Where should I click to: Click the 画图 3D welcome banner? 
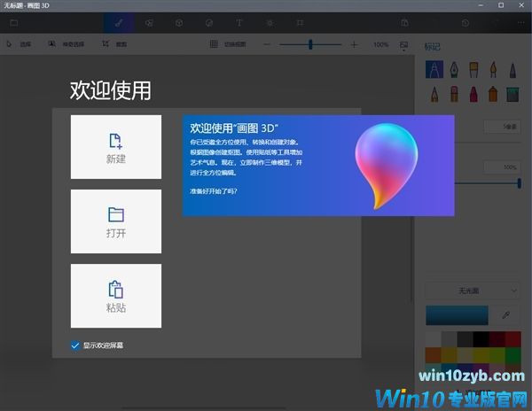[x=317, y=166]
